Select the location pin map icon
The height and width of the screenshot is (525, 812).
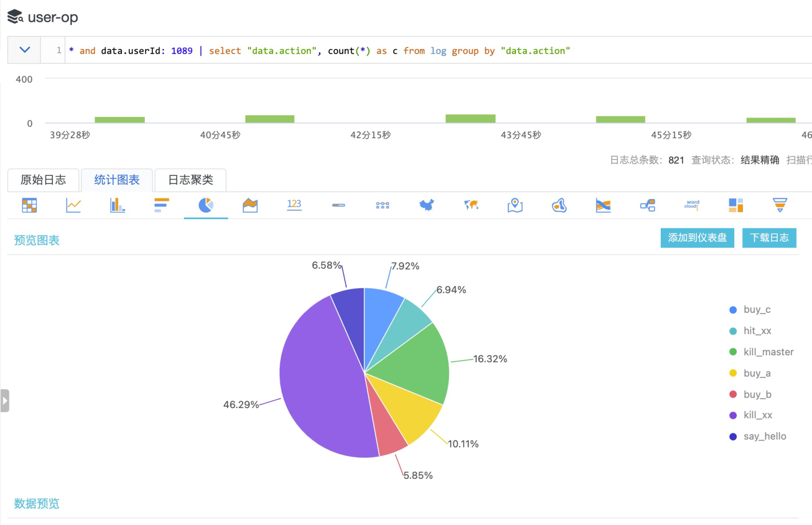coord(515,205)
